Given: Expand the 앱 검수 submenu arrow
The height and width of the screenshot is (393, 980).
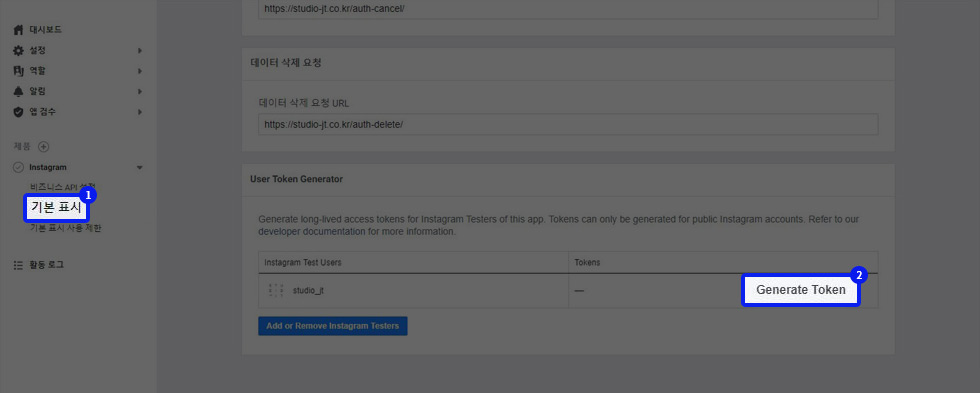Looking at the screenshot, I should 140,112.
